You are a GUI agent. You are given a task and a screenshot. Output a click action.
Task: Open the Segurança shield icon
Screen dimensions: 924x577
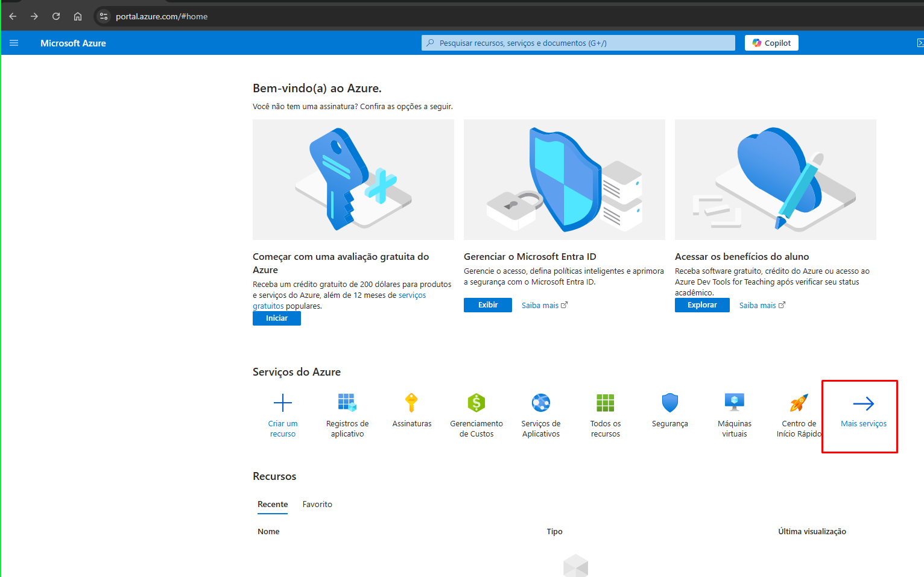click(670, 402)
